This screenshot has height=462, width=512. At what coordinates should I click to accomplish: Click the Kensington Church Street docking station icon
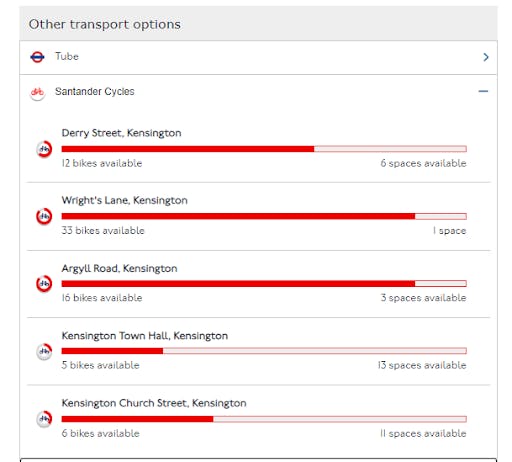[44, 419]
